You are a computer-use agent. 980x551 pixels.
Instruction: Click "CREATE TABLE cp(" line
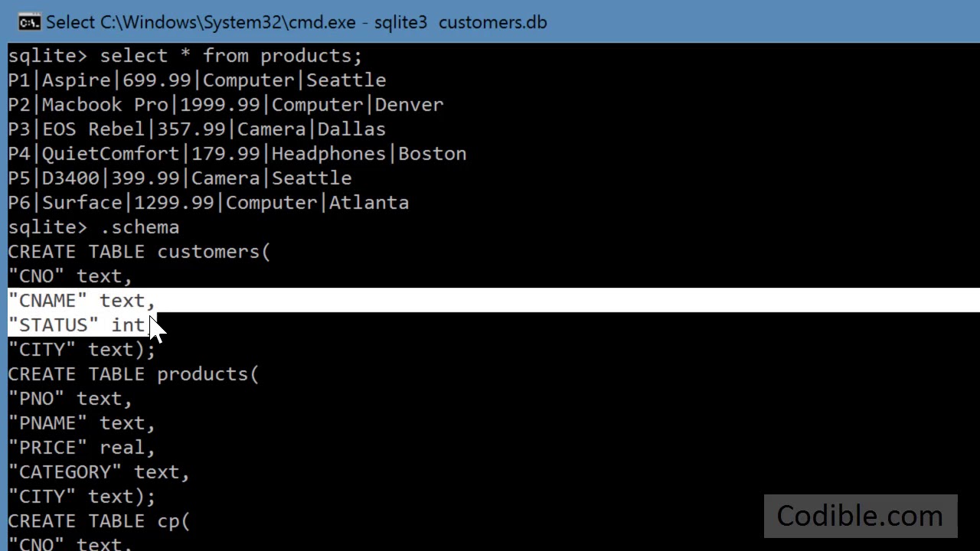pyautogui.click(x=99, y=521)
